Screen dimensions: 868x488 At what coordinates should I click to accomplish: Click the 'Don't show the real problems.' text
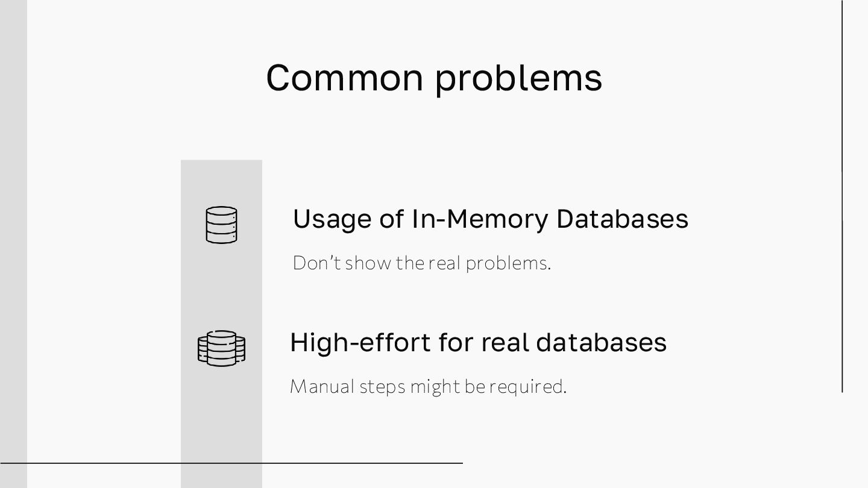pos(421,263)
